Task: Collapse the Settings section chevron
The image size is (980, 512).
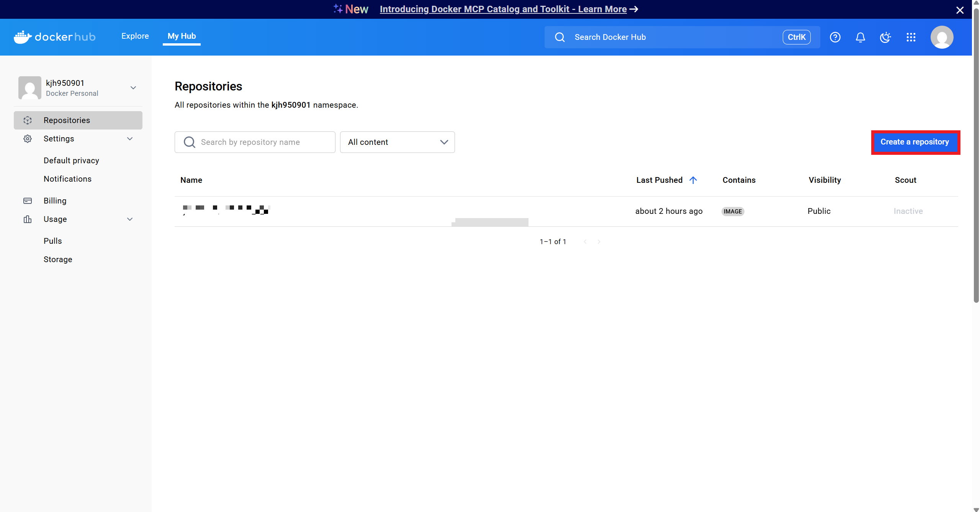Action: (130, 139)
